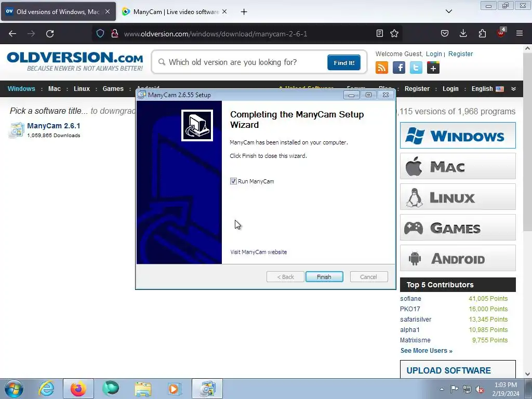Open Windows Explorer folder on taskbar
532x399 pixels.
coord(143,389)
